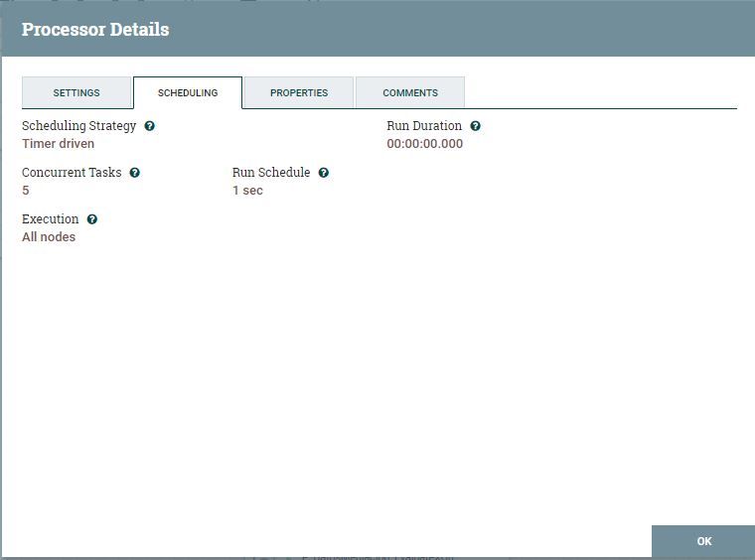Select the 'Timer driven' strategy value
The height and width of the screenshot is (560, 755).
pos(59,144)
